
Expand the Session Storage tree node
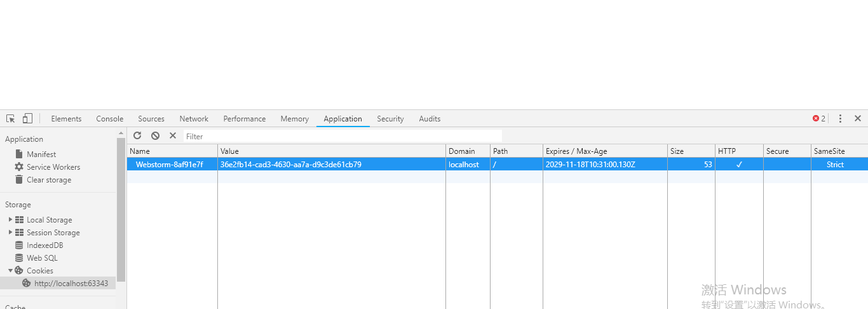[10, 232]
